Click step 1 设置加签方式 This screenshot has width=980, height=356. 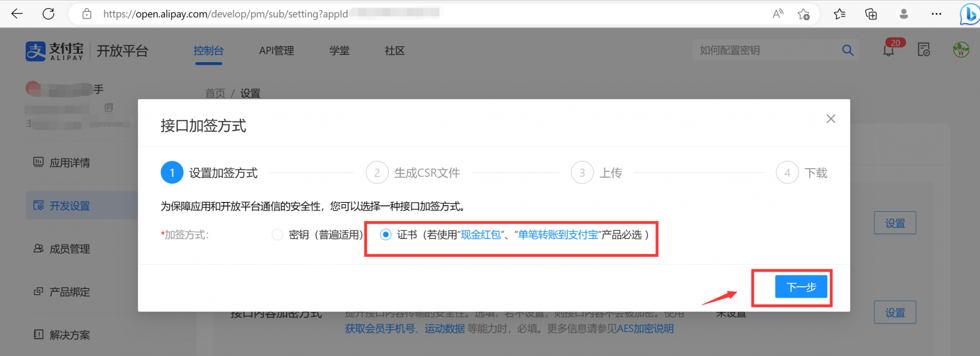[x=210, y=173]
